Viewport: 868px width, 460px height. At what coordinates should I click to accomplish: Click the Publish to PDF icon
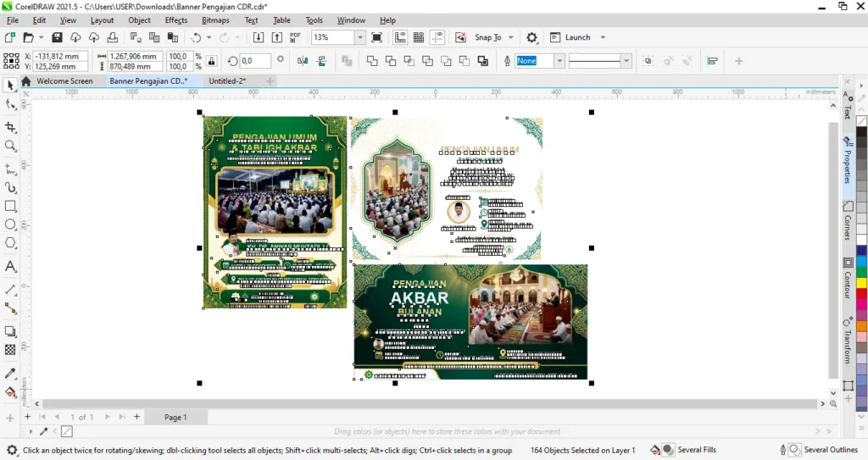(295, 37)
